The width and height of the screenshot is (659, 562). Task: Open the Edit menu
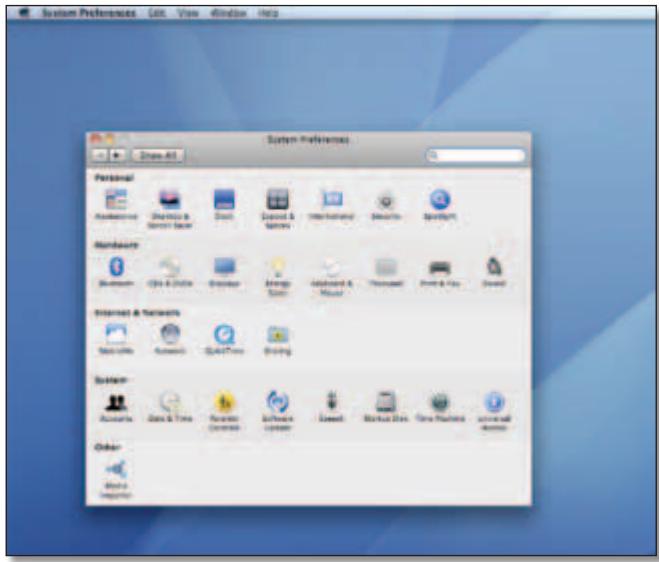(157, 13)
